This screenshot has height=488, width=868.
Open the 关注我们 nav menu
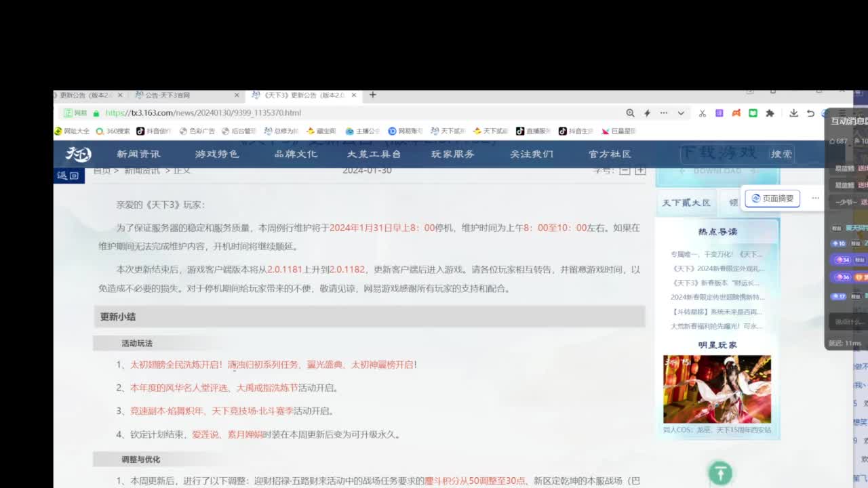pyautogui.click(x=532, y=155)
